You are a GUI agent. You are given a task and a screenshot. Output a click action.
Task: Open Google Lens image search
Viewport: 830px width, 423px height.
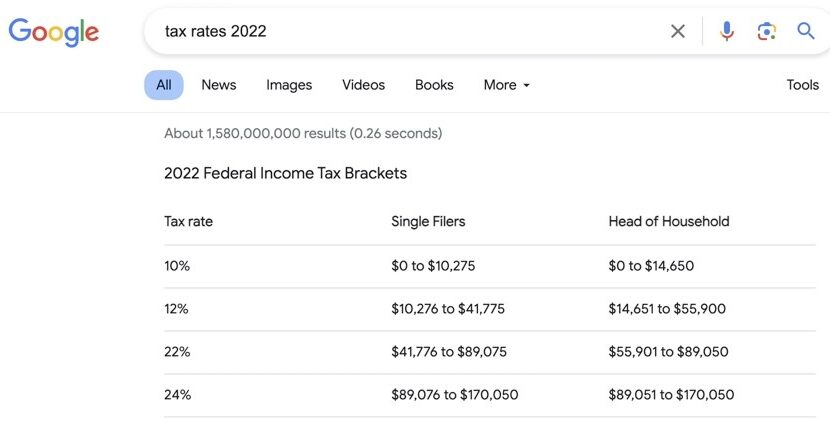pos(766,31)
